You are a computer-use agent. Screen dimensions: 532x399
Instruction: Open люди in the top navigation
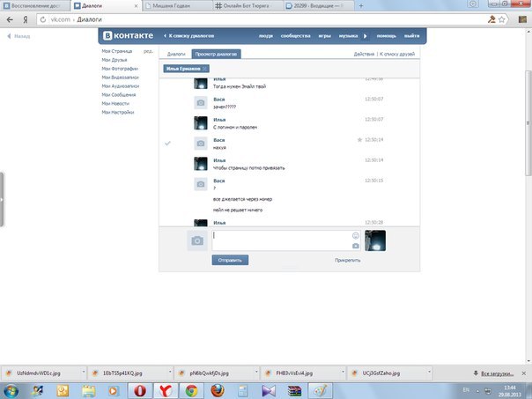tap(266, 36)
